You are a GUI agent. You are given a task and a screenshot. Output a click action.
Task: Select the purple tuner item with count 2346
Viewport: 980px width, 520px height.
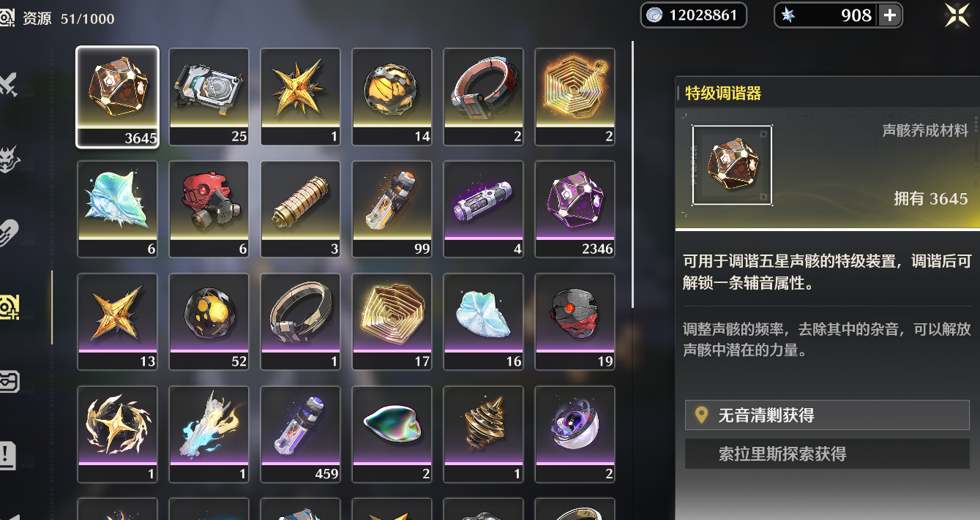tap(575, 209)
